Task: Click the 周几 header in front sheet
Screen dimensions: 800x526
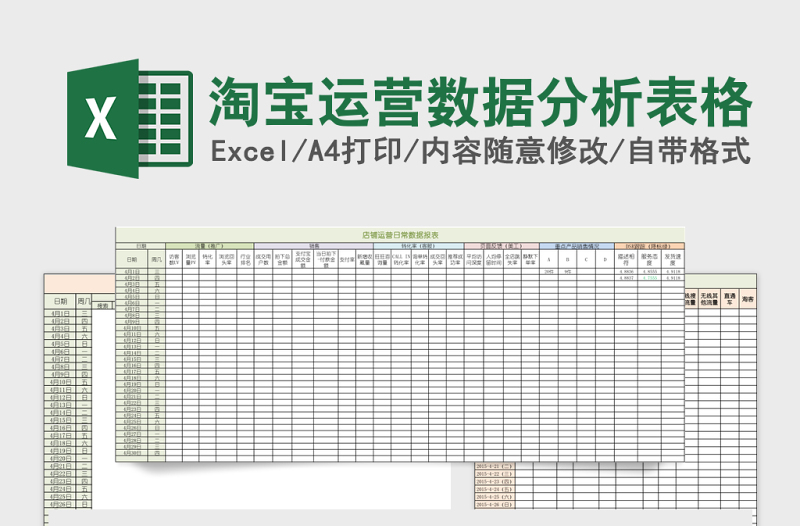Action: (x=157, y=259)
